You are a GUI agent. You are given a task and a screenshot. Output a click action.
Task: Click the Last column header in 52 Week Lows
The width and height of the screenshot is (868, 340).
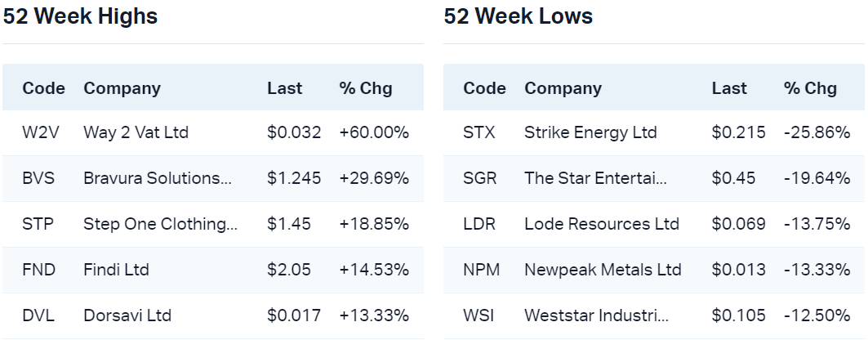728,88
